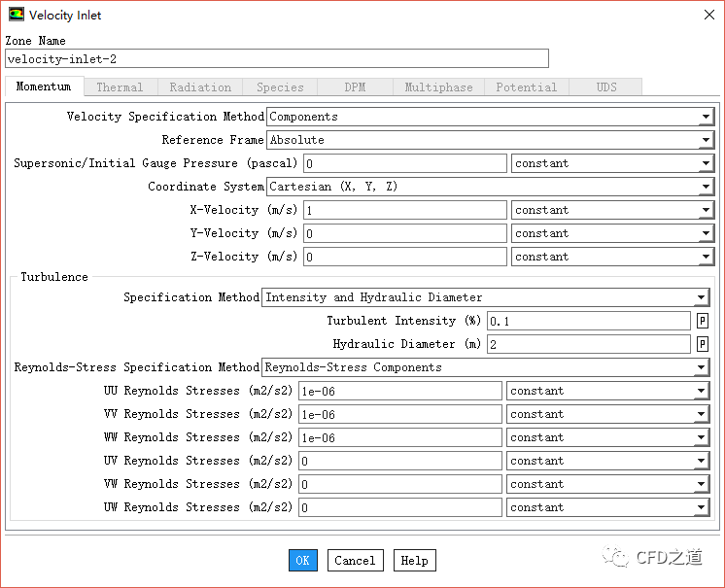Open Help for Velocity Inlet
Viewport: 725px width, 588px height.
(x=414, y=561)
